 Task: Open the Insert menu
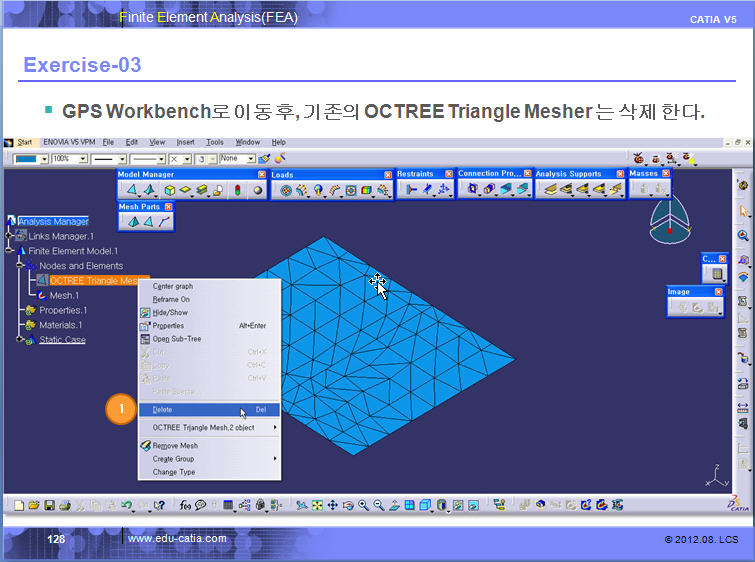coord(185,142)
